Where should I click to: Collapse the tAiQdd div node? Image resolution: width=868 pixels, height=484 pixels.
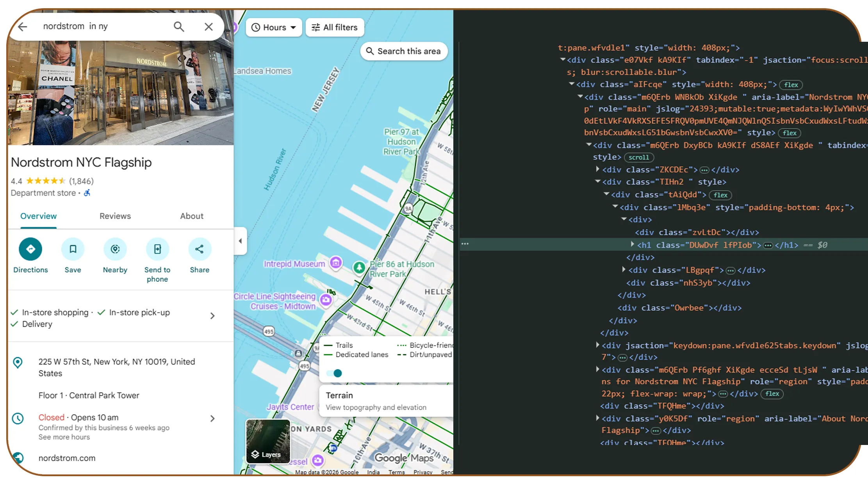(606, 194)
